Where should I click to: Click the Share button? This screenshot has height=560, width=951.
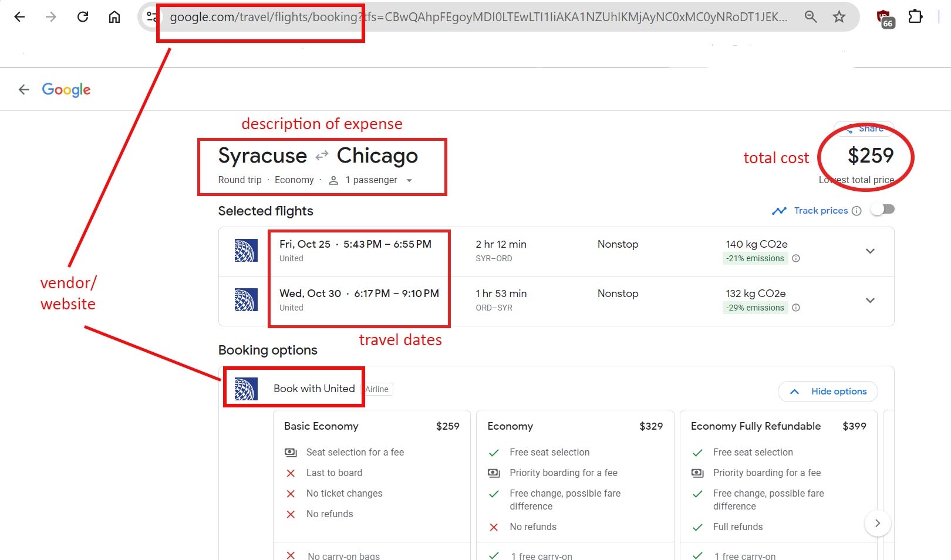point(864,129)
